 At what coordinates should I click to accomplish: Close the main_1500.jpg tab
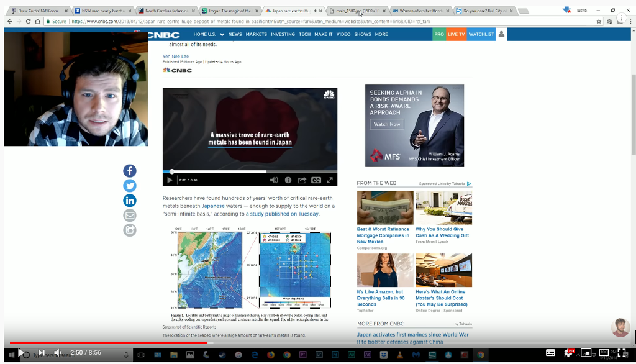click(x=384, y=11)
